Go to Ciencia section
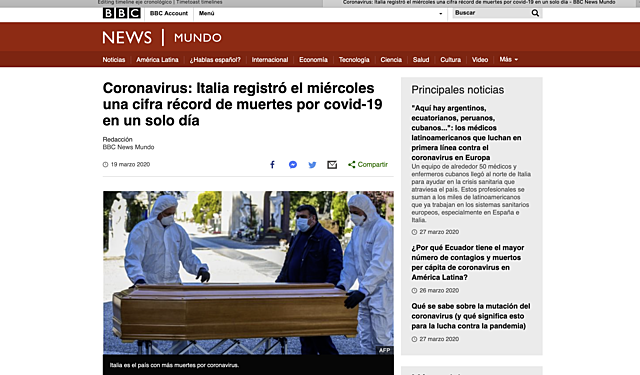 (391, 60)
